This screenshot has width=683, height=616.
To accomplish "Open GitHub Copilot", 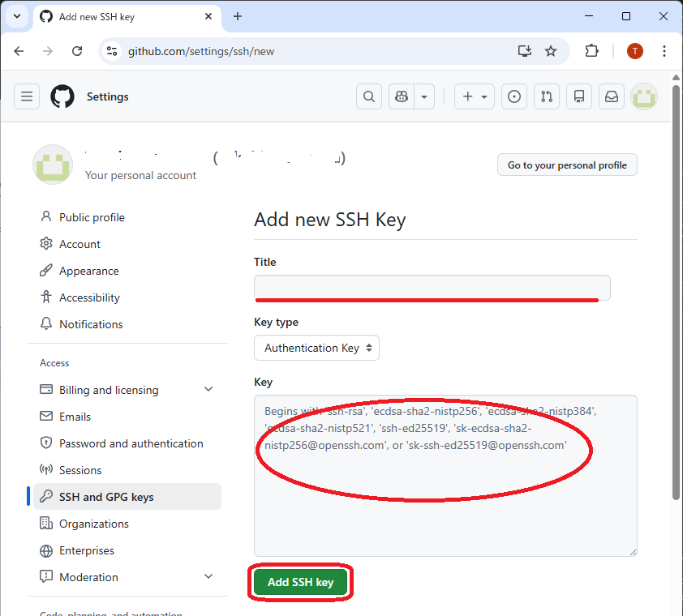I will click(401, 96).
